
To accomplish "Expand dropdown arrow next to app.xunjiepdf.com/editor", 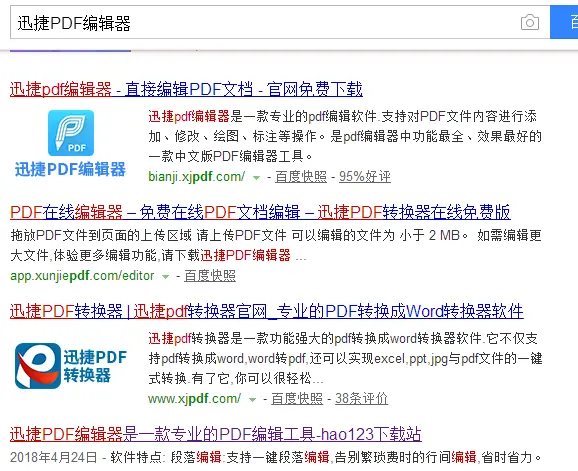I will (x=166, y=277).
